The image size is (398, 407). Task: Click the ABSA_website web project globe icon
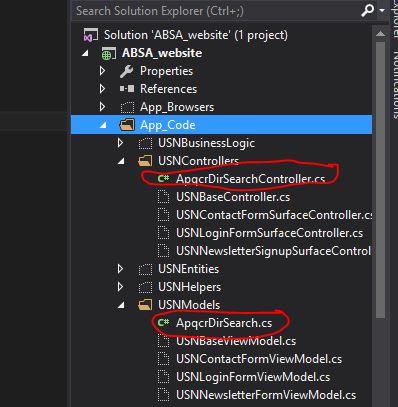point(108,53)
